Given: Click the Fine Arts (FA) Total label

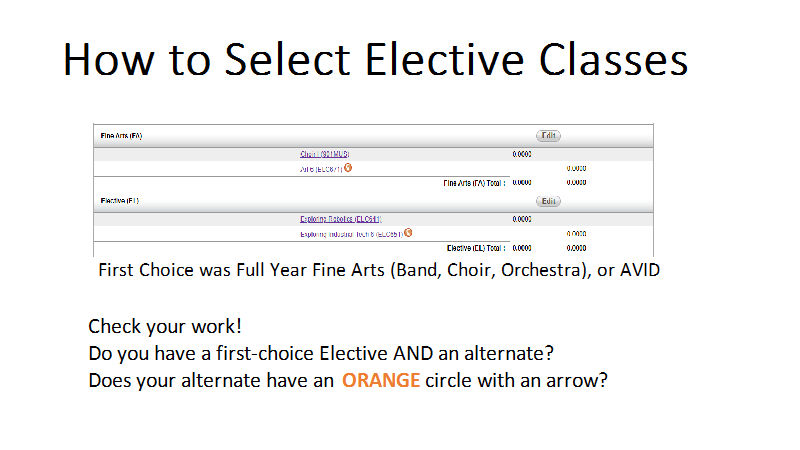Looking at the screenshot, I should coord(474,183).
